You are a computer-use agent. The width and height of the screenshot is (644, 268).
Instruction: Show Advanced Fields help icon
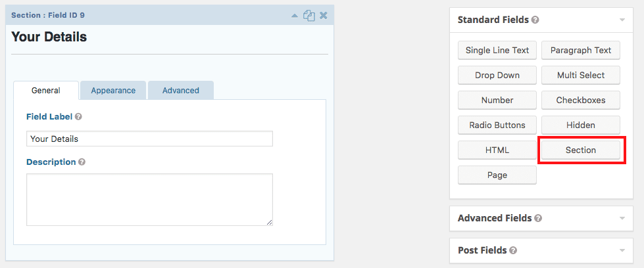pos(538,218)
